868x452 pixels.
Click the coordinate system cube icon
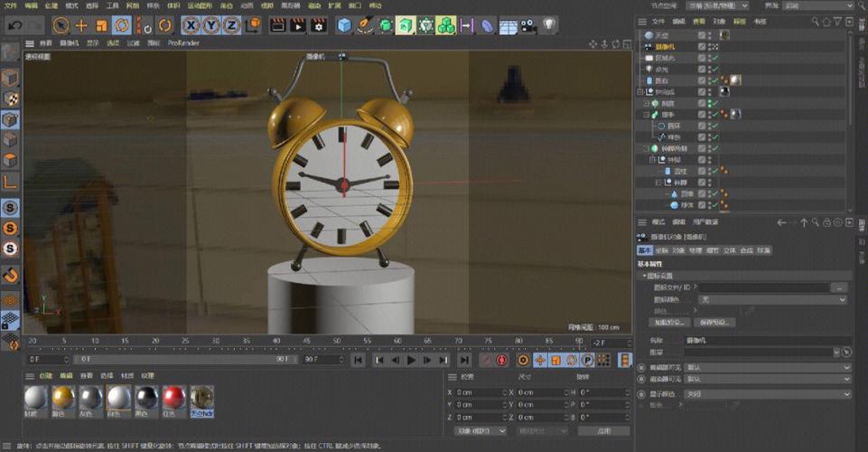[x=253, y=25]
